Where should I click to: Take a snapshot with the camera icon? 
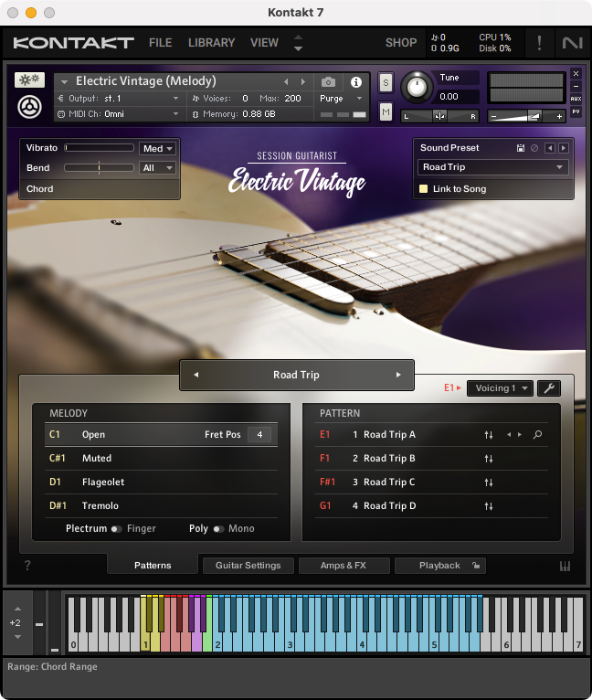click(328, 82)
